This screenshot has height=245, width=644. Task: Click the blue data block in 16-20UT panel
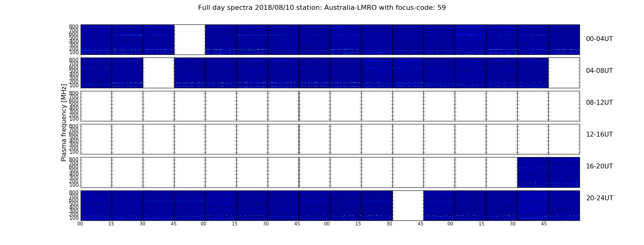tap(548, 172)
